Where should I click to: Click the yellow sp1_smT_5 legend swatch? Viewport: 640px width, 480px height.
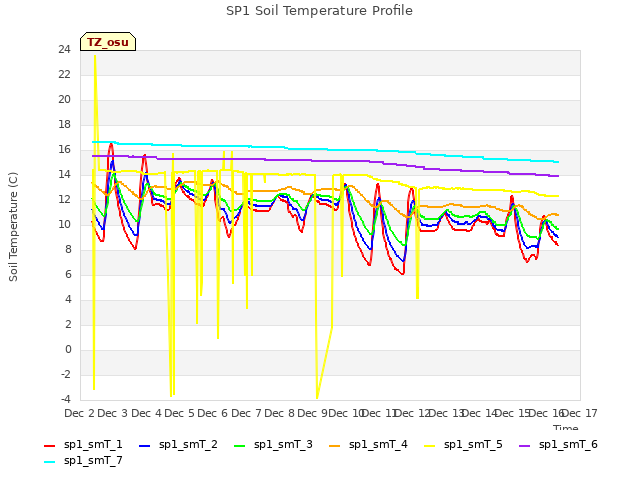click(429, 446)
